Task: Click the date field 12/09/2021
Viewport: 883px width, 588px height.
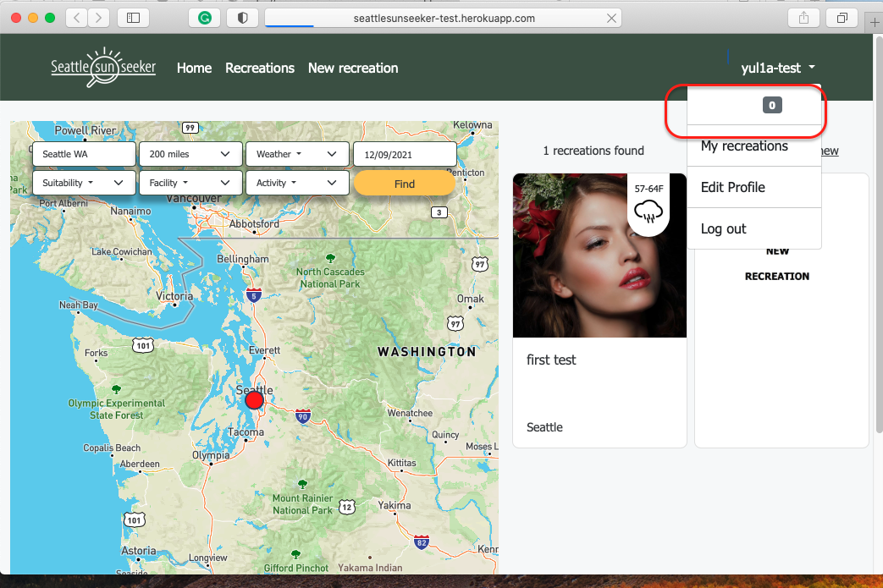Action: (405, 154)
